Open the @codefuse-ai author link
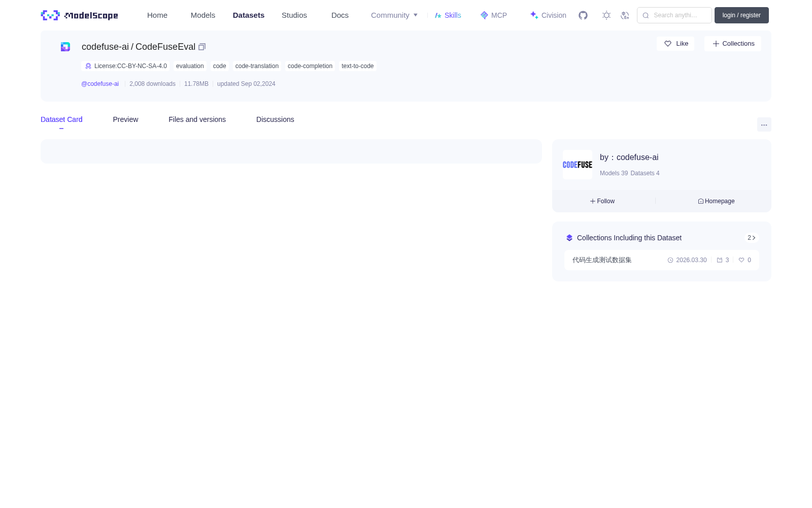This screenshot has height=508, width=812. point(100,84)
